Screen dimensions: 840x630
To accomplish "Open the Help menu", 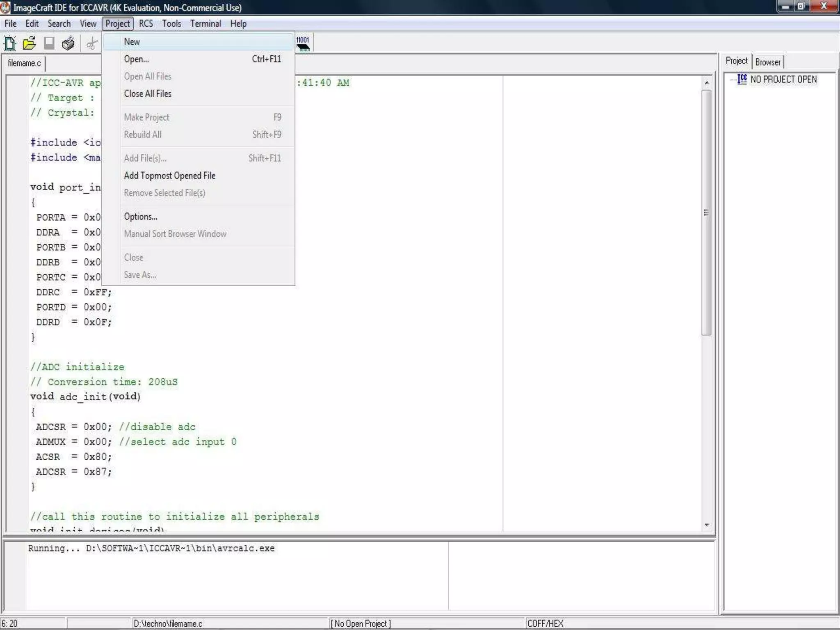I will [x=238, y=24].
